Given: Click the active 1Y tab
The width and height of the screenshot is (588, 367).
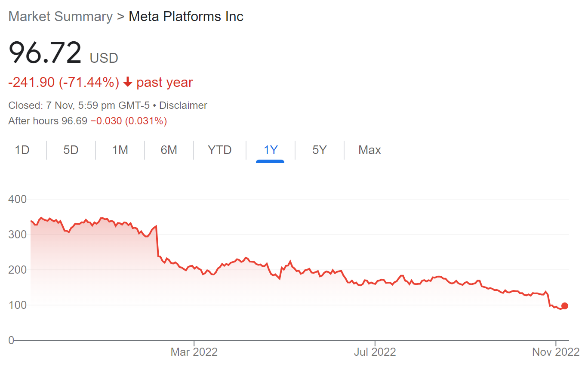Looking at the screenshot, I should (271, 150).
